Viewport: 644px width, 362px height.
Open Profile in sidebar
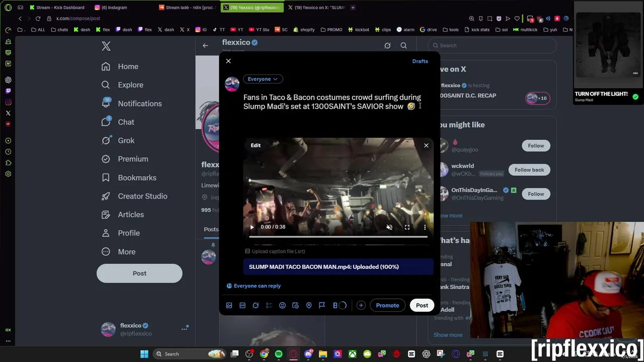[x=121, y=233]
